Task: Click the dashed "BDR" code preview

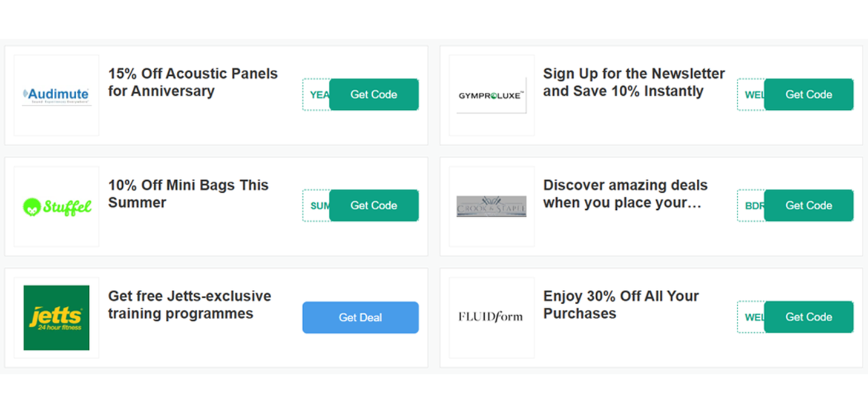Action: coord(753,206)
